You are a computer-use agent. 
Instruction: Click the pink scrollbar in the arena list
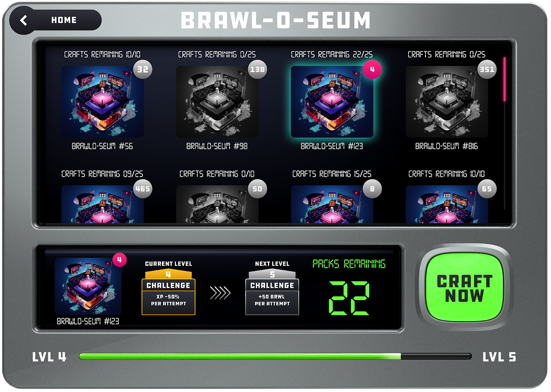click(x=505, y=79)
